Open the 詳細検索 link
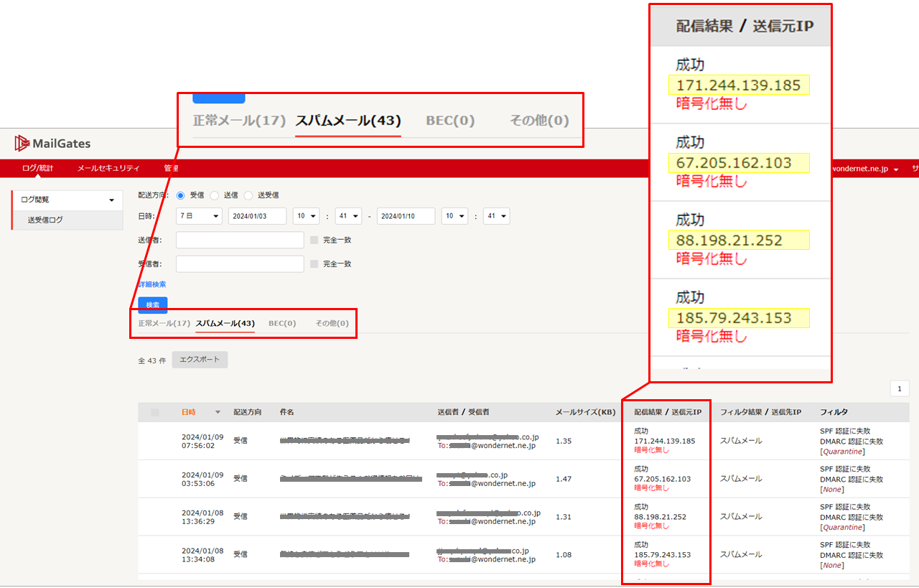The width and height of the screenshot is (919, 588). click(152, 284)
